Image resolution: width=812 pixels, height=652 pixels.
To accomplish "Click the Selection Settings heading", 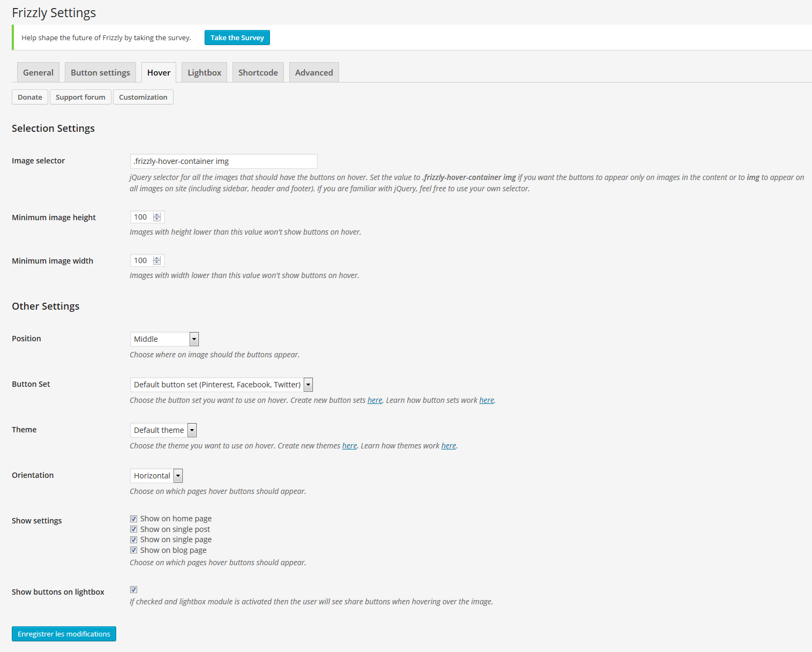I will pyautogui.click(x=53, y=129).
